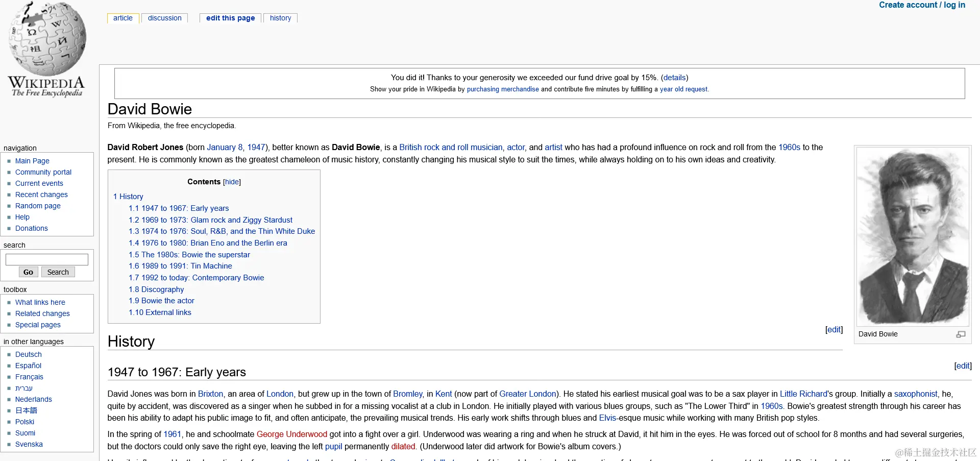Click Create account / log in
980x461 pixels.
pyautogui.click(x=922, y=5)
